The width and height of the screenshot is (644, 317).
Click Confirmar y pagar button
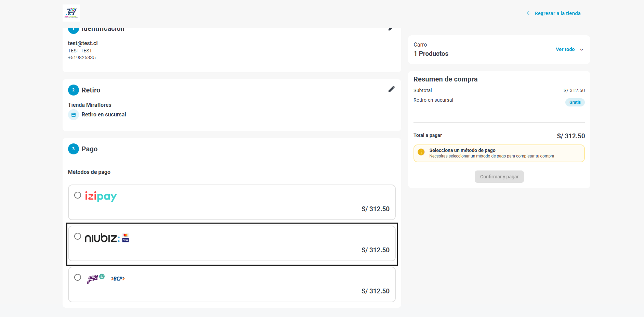point(499,177)
